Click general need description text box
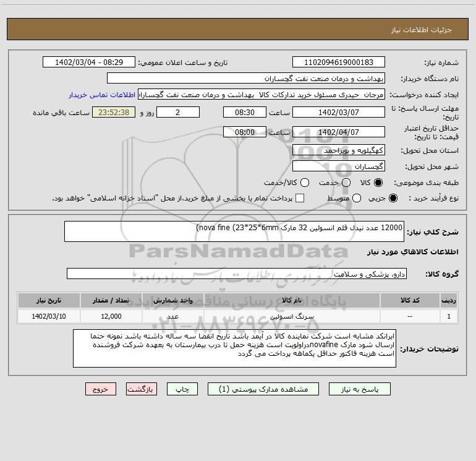The height and width of the screenshot is (461, 476). point(234,231)
